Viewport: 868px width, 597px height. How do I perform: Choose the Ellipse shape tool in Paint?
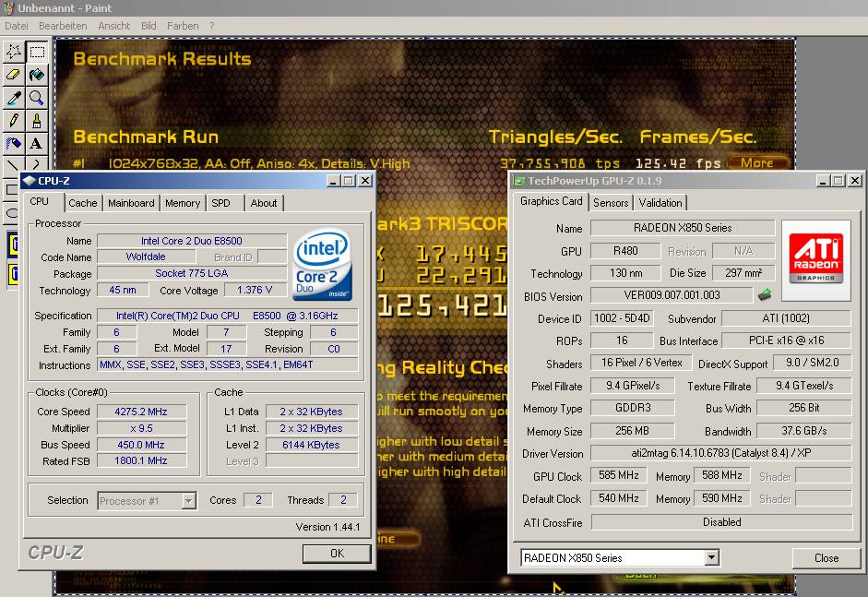(11, 212)
